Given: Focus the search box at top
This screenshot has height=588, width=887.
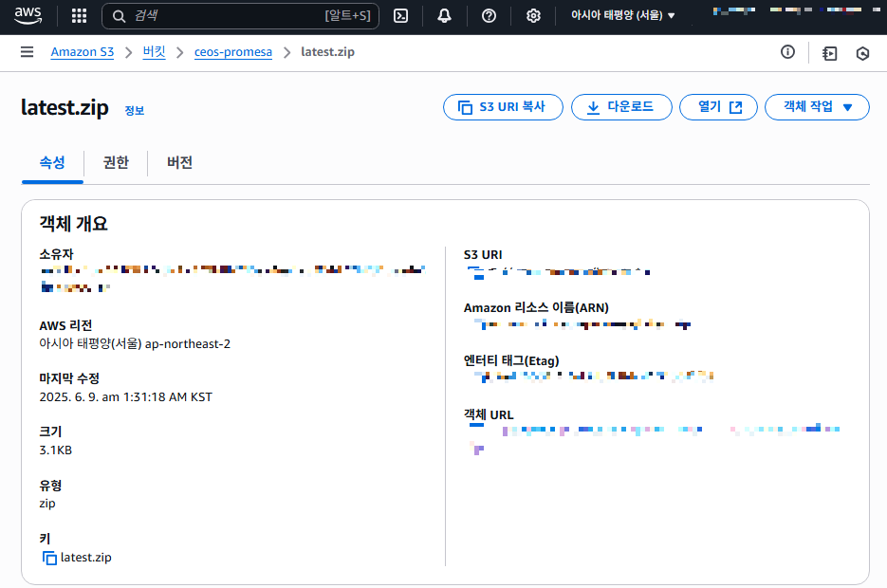Looking at the screenshot, I should [x=240, y=16].
